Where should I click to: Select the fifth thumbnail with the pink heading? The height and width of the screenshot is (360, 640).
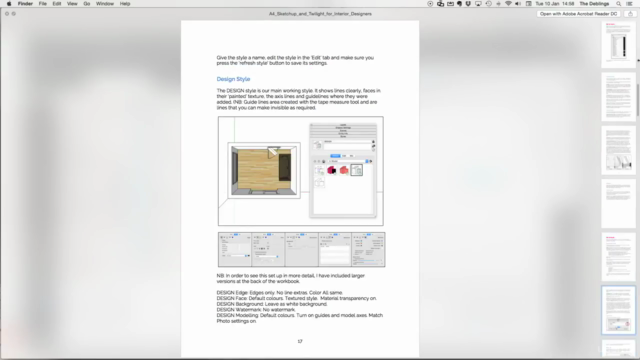click(x=618, y=257)
